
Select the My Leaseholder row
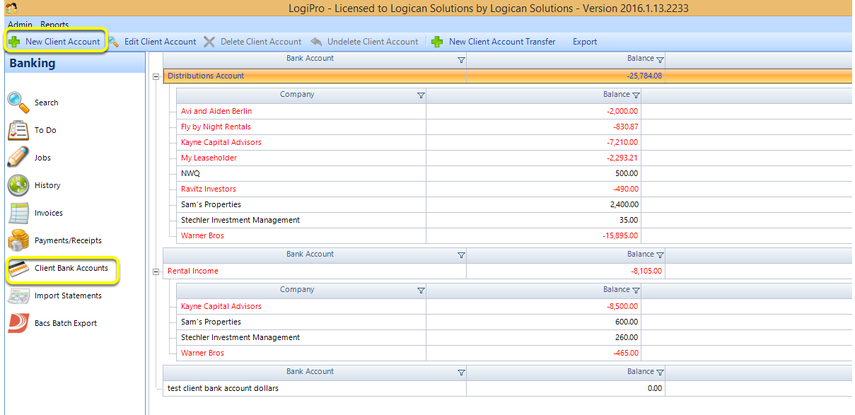click(515, 158)
